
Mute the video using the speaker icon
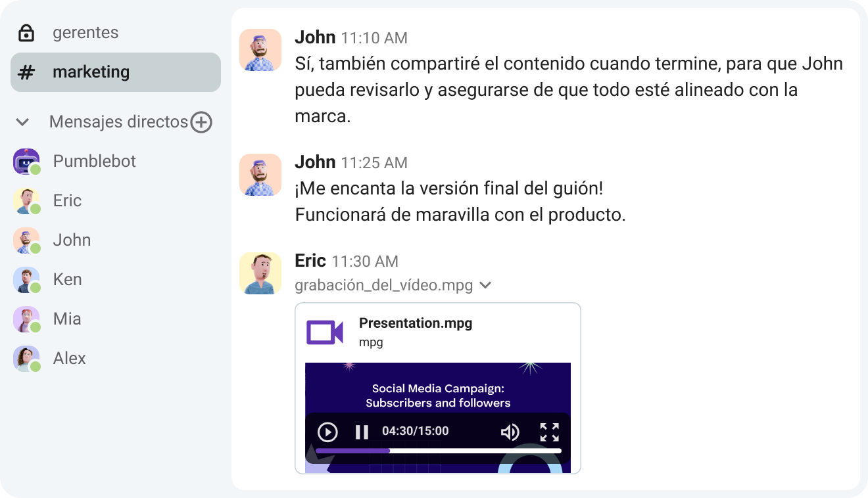(511, 432)
